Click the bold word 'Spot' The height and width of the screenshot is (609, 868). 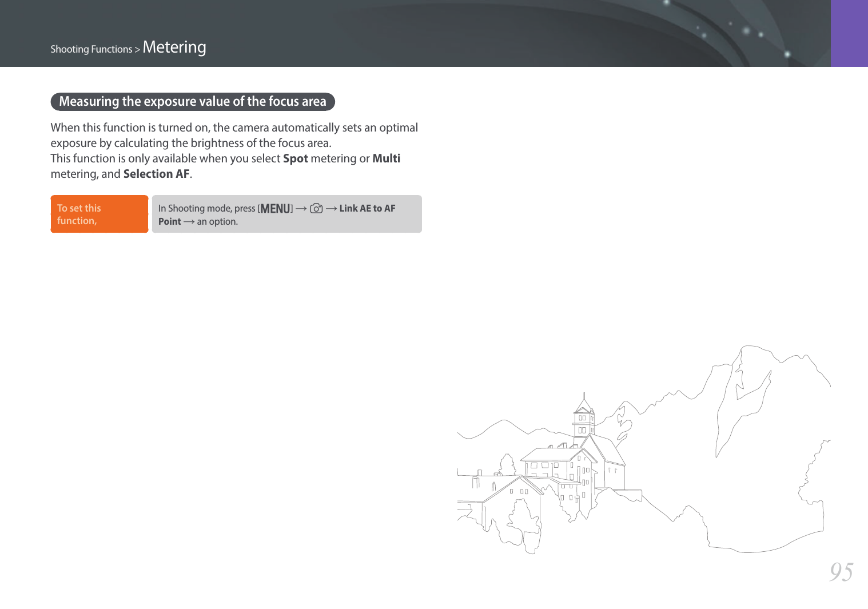296,158
